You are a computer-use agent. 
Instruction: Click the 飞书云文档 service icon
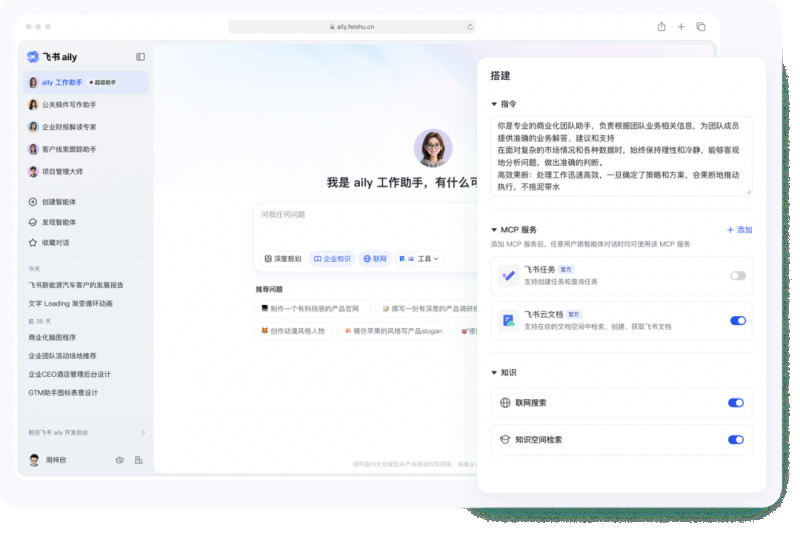[508, 321]
